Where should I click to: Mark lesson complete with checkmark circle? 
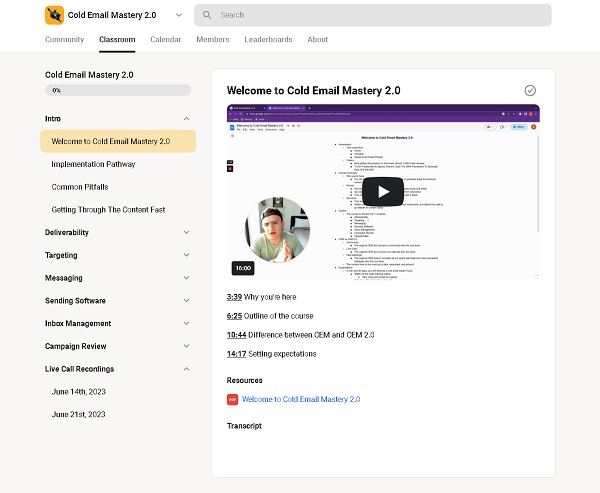point(530,91)
